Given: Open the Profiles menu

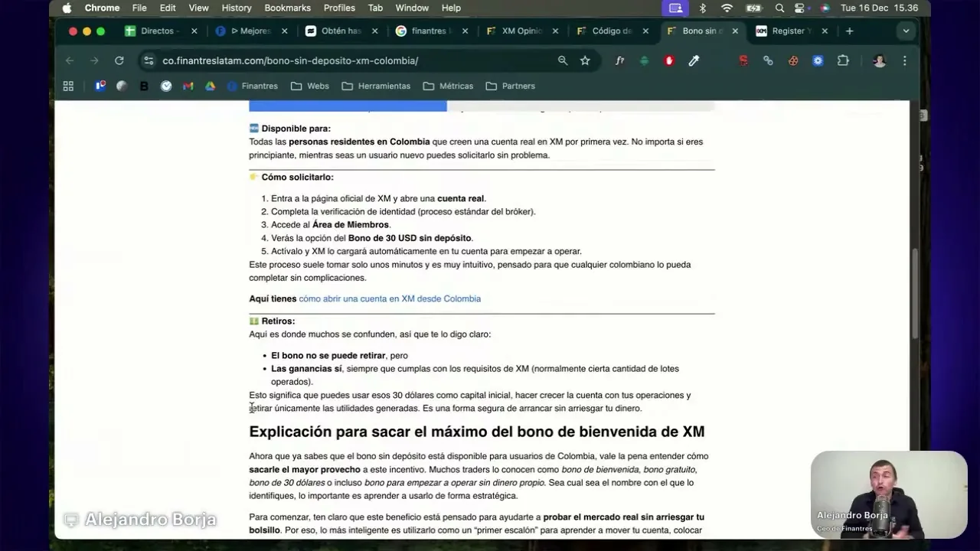Looking at the screenshot, I should 339,8.
